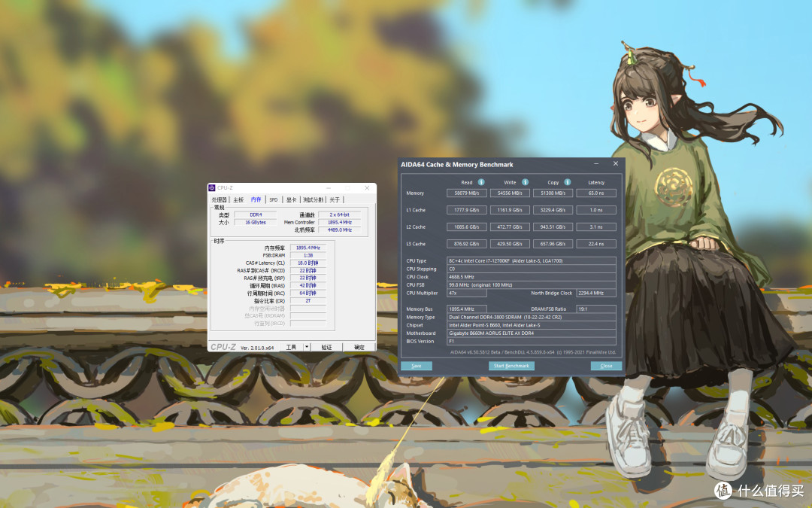Click the Read info icon in AIDA64
Viewport: 812px width, 508px height.
click(x=481, y=182)
